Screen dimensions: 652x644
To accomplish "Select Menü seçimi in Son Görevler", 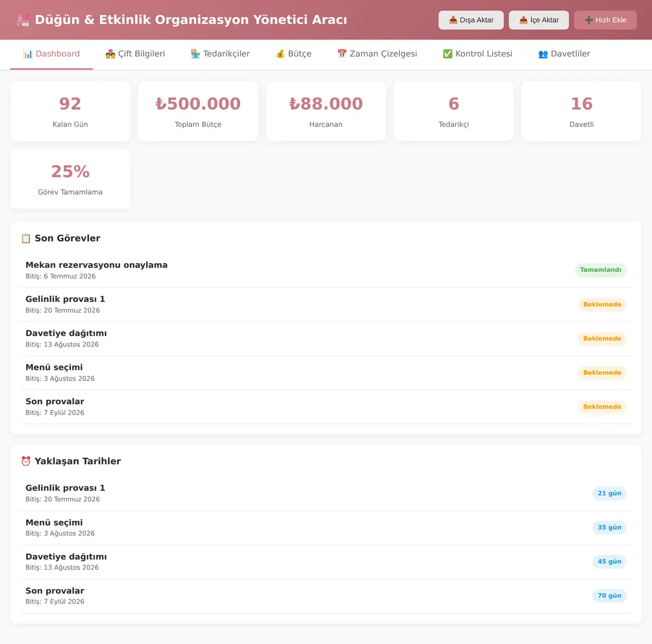I will pyautogui.click(x=326, y=373).
